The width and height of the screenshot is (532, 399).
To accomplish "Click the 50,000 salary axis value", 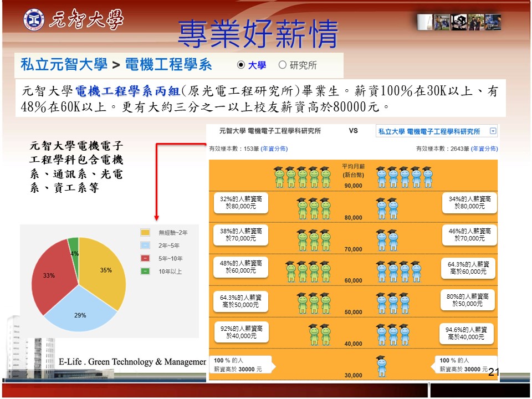I will coord(353,312).
